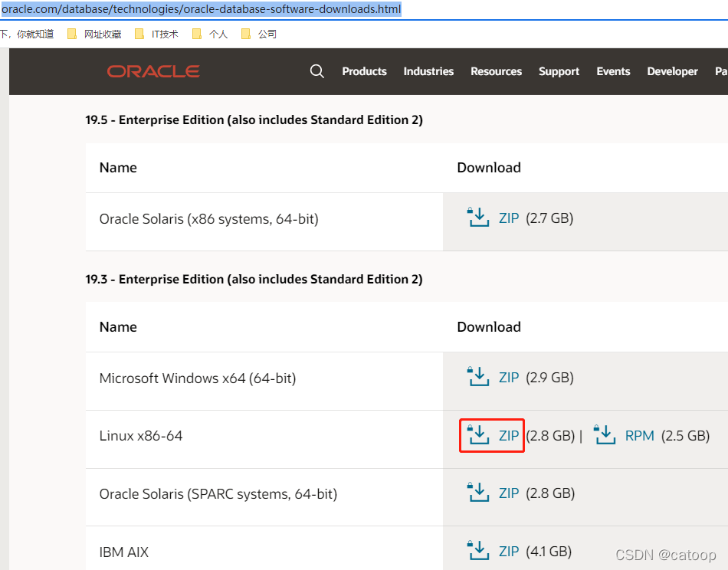Click download icon for Oracle Solaris SPARC ZIP
The width and height of the screenshot is (728, 570).
(x=477, y=493)
